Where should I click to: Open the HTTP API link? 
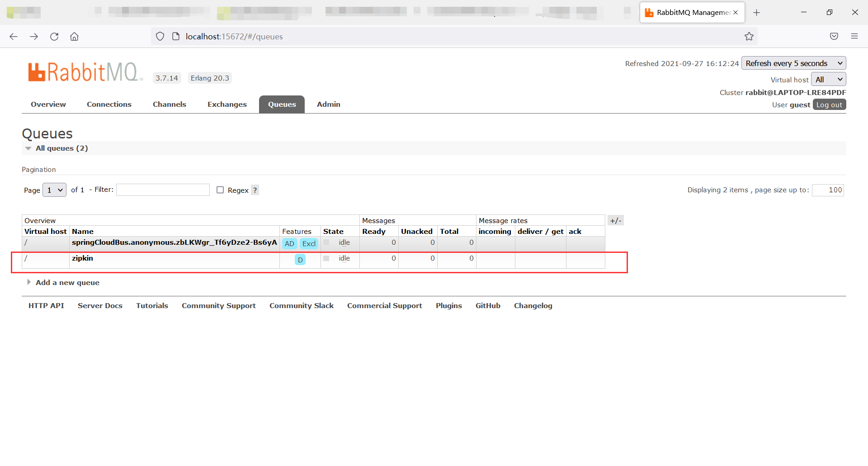[x=46, y=306]
